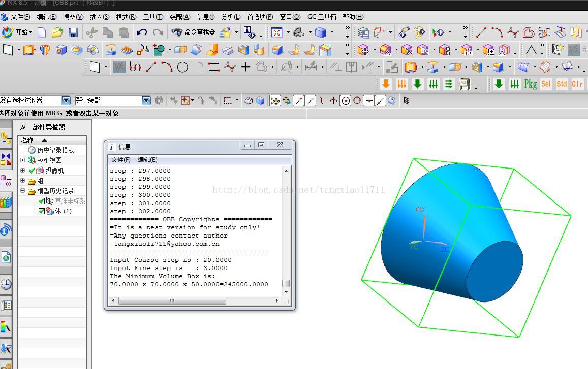Screen dimensions: 588x369
Task: Toggle the arc center snap option
Action: (x=346, y=100)
